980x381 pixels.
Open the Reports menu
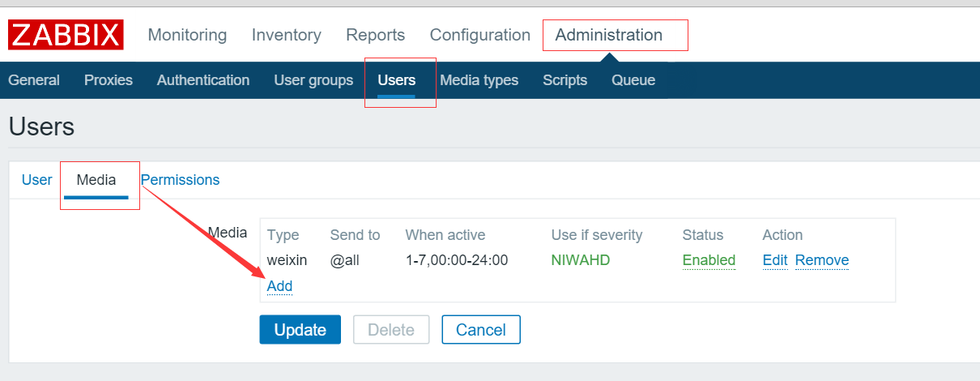(x=375, y=35)
